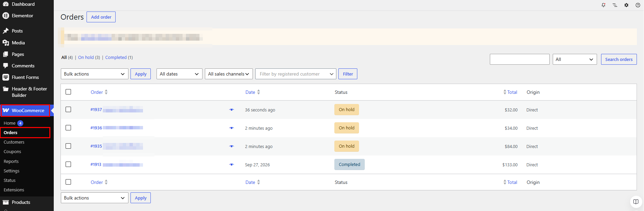Open the Customers submenu item
Screen dimensions: 644x211
pyautogui.click(x=14, y=142)
